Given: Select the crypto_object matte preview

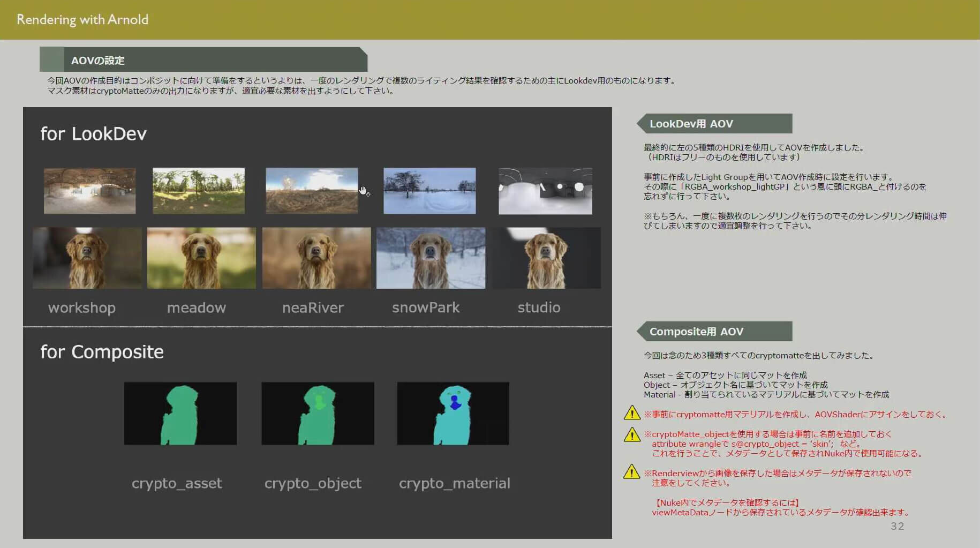Looking at the screenshot, I should 318,413.
